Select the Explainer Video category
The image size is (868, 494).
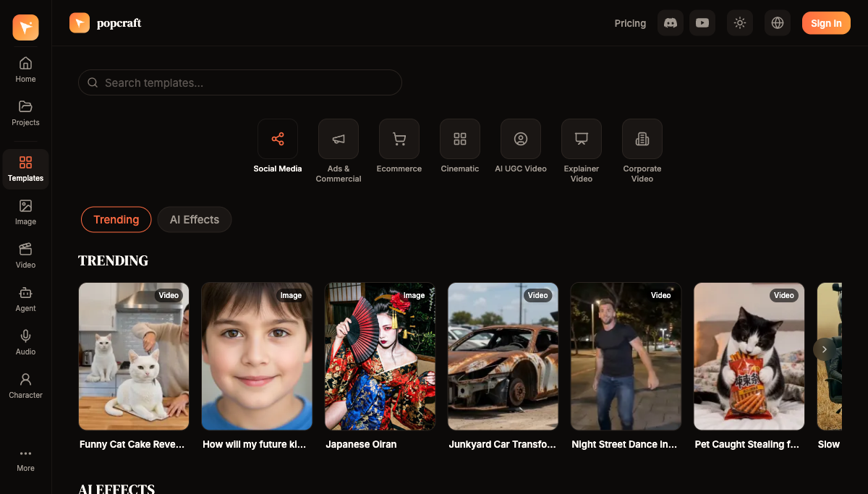tap(582, 139)
